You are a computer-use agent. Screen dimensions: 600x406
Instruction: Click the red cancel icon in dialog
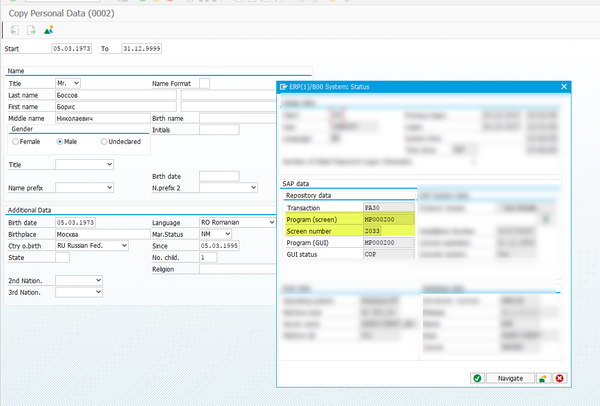[559, 378]
